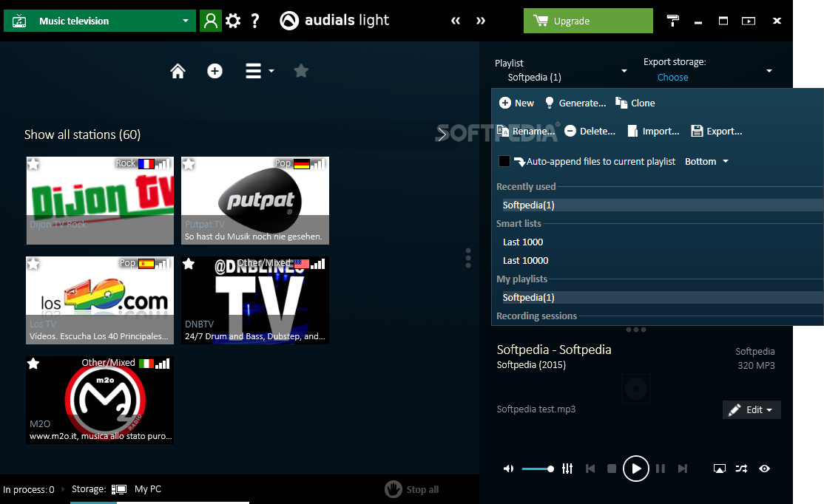Click Choose export storage link

pyautogui.click(x=672, y=77)
